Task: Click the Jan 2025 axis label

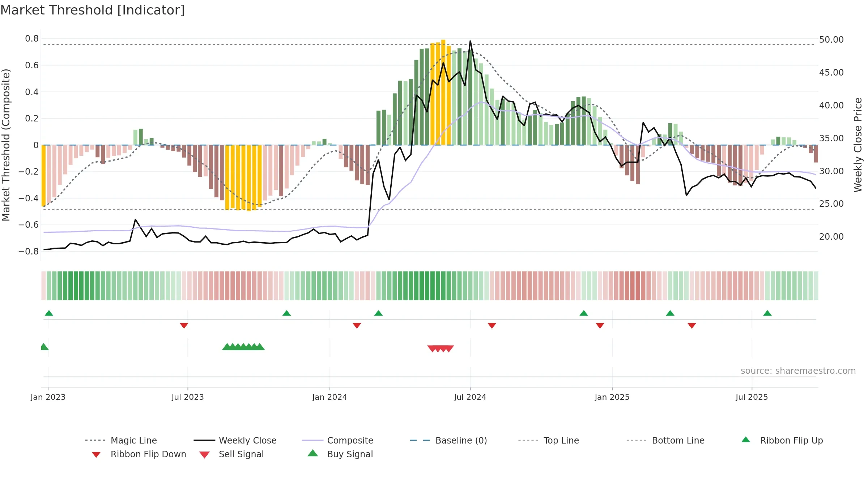Action: (x=612, y=397)
